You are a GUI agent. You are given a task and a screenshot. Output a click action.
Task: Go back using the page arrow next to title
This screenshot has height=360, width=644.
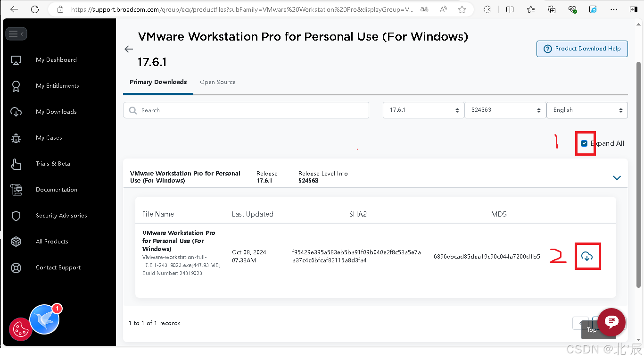[x=129, y=49]
